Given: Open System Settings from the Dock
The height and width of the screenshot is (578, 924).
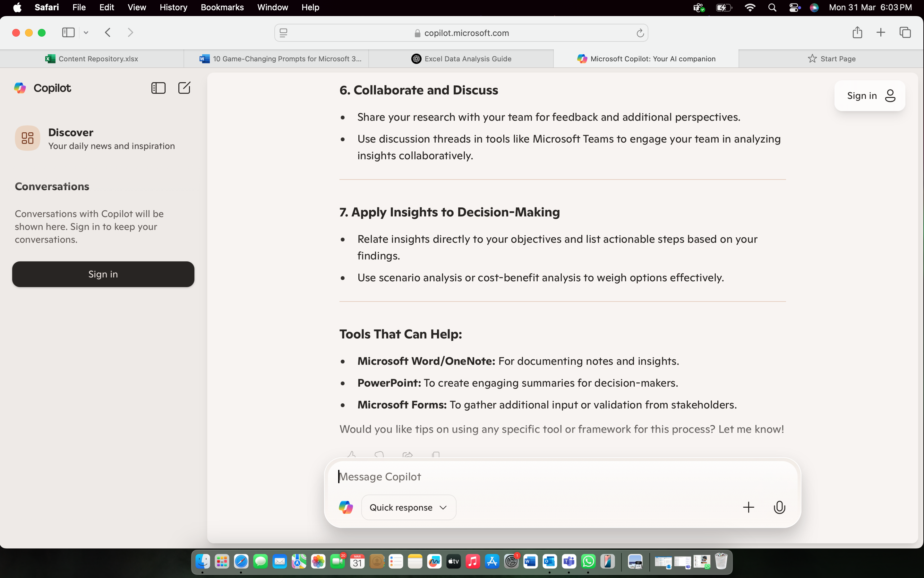Looking at the screenshot, I should click(511, 562).
